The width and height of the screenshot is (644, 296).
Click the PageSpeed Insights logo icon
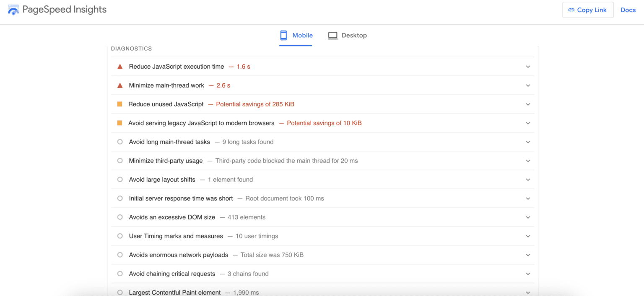(x=13, y=9)
